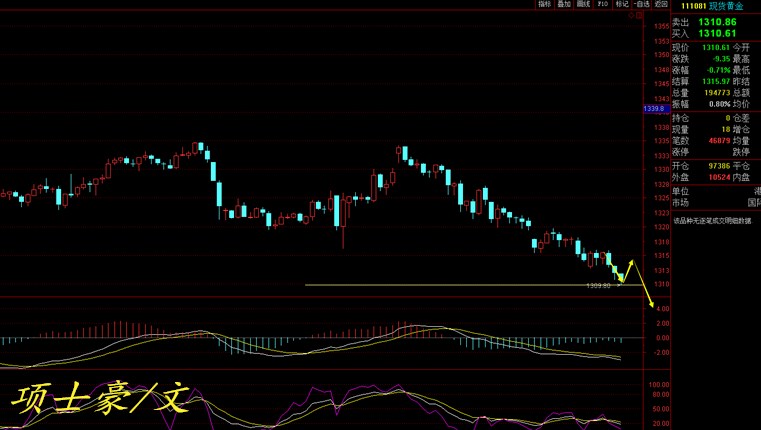761x430 pixels.
Task: Click the 1309.80 horizontal support line
Action: 450,286
